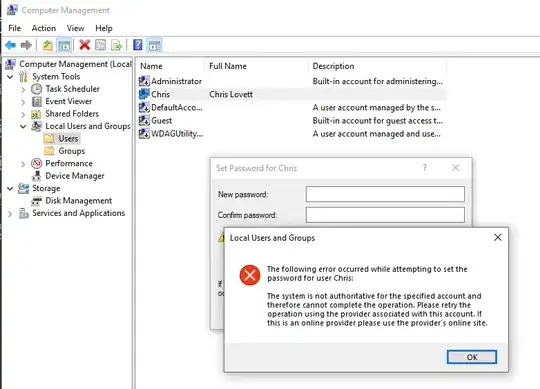The image size is (540, 389).
Task: Sort by the Full Name column header
Action: pos(256,66)
